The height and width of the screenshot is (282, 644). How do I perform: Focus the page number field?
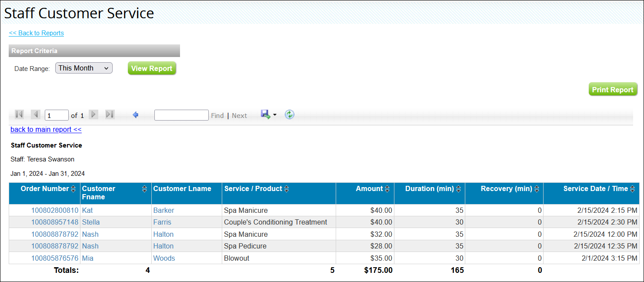coord(57,115)
